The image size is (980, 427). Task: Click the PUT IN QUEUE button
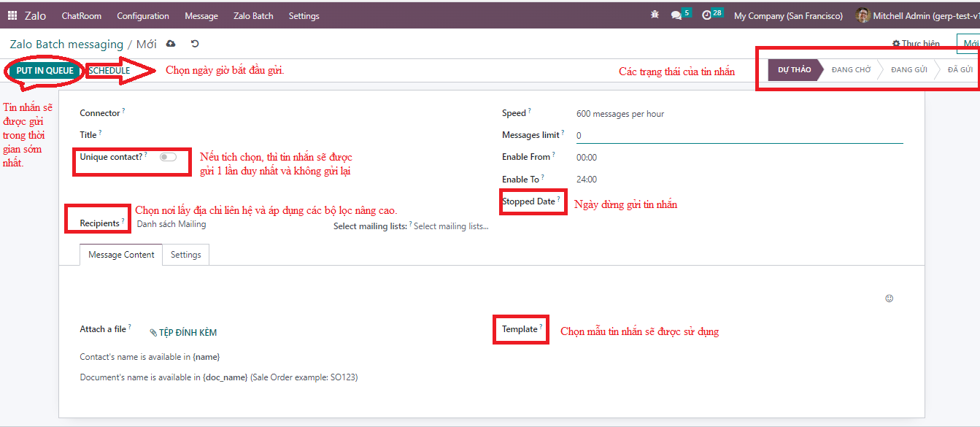pos(45,71)
